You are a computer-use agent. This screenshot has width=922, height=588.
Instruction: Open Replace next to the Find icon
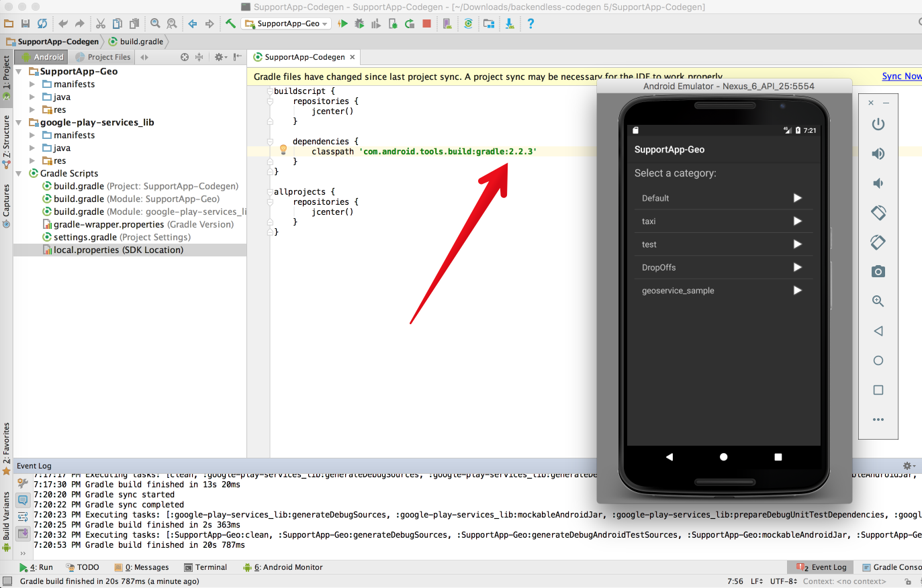[172, 23]
